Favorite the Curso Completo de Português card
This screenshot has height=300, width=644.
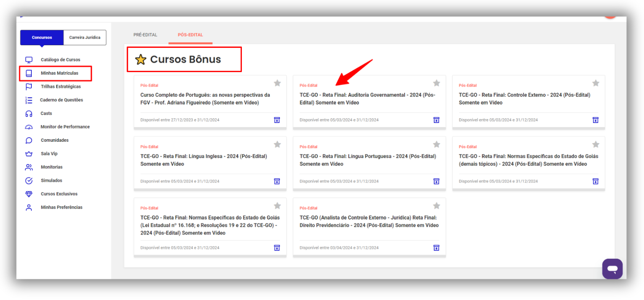[x=277, y=83]
